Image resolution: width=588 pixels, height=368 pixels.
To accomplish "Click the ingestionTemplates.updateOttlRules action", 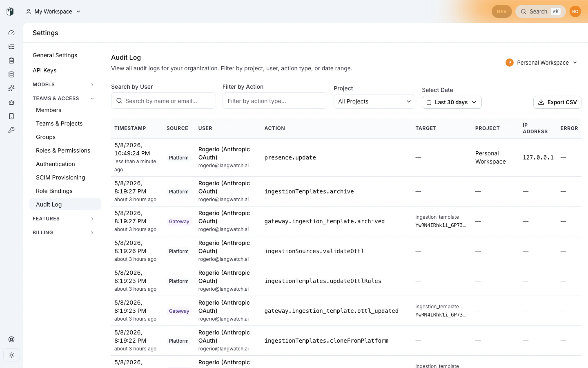I will click(x=323, y=281).
